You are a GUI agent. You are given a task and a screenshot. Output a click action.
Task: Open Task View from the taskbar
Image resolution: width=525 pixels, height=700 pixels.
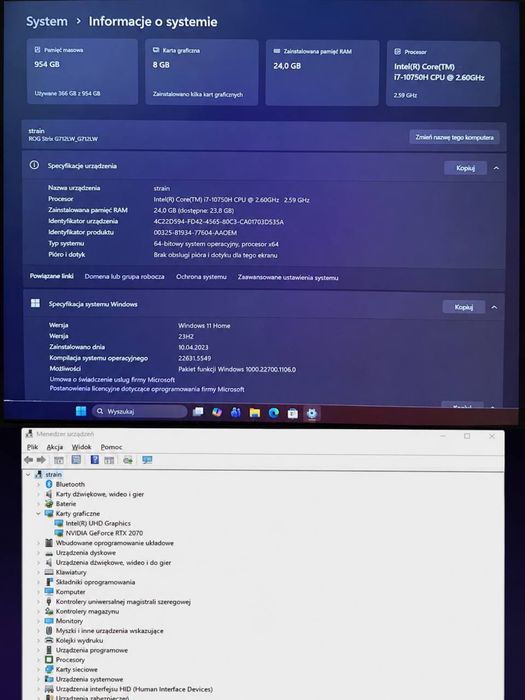point(198,412)
